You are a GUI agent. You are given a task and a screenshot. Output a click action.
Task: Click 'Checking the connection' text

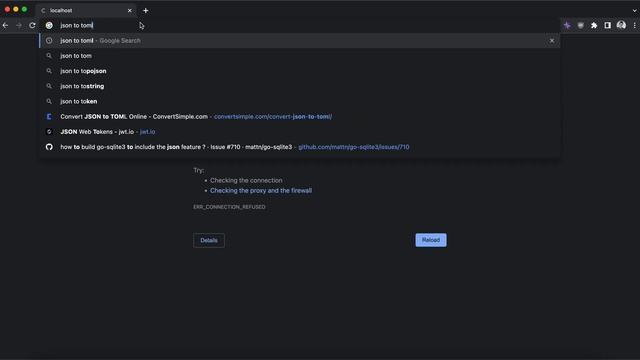click(x=246, y=180)
